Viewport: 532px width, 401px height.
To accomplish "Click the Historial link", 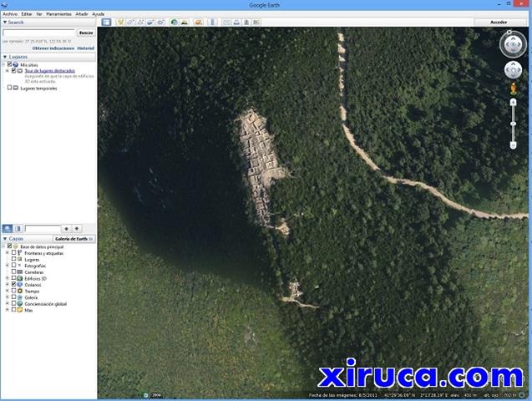I will (85, 48).
